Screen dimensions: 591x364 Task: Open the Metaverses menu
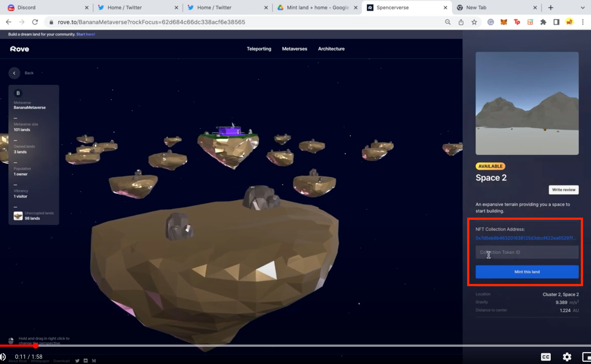(295, 49)
